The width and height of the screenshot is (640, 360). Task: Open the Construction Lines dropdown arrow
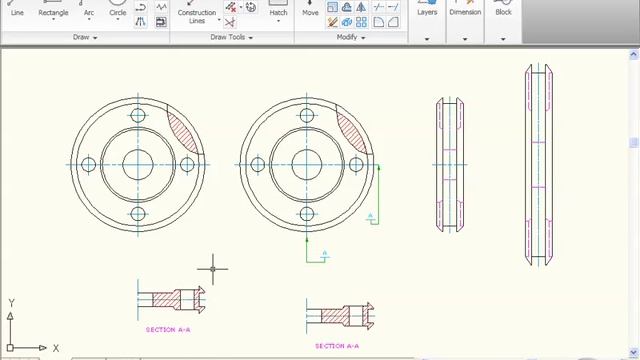(219, 20)
